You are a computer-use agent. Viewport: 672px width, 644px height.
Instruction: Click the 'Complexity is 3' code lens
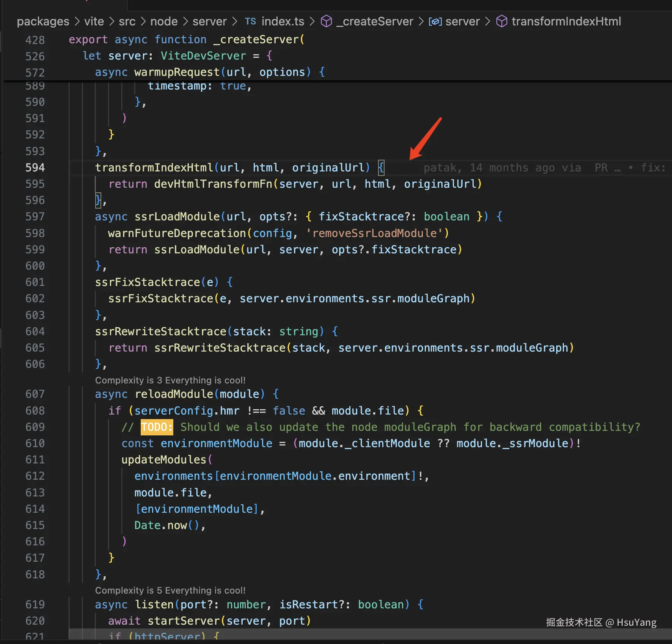click(x=170, y=380)
